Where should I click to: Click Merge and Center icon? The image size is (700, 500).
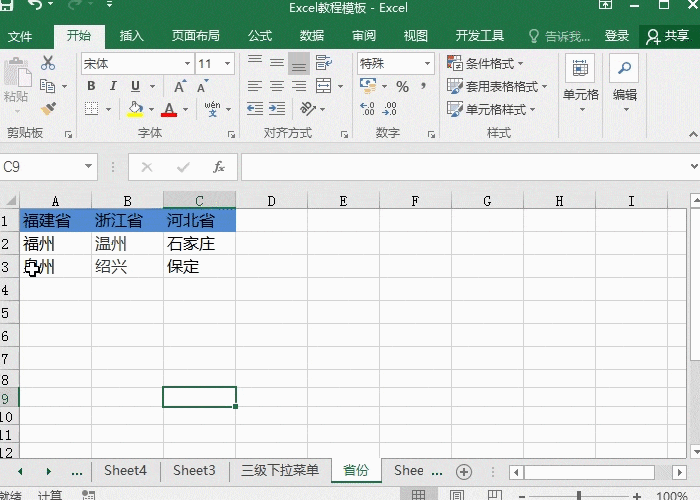(x=323, y=86)
